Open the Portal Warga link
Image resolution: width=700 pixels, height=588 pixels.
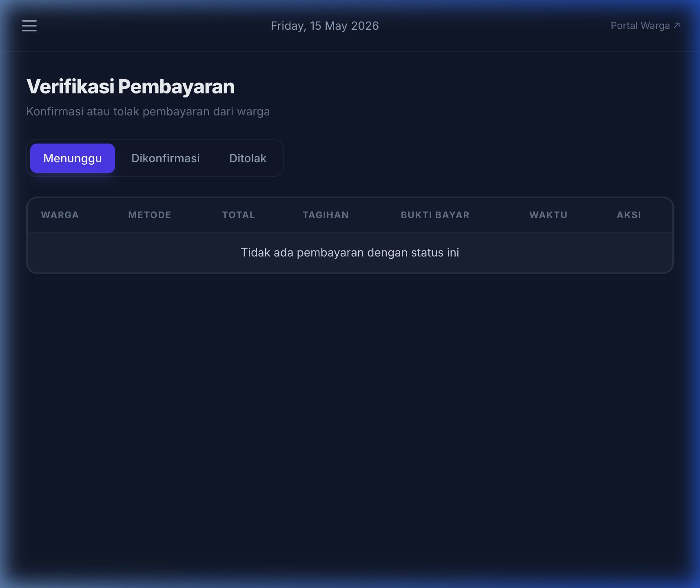point(645,26)
